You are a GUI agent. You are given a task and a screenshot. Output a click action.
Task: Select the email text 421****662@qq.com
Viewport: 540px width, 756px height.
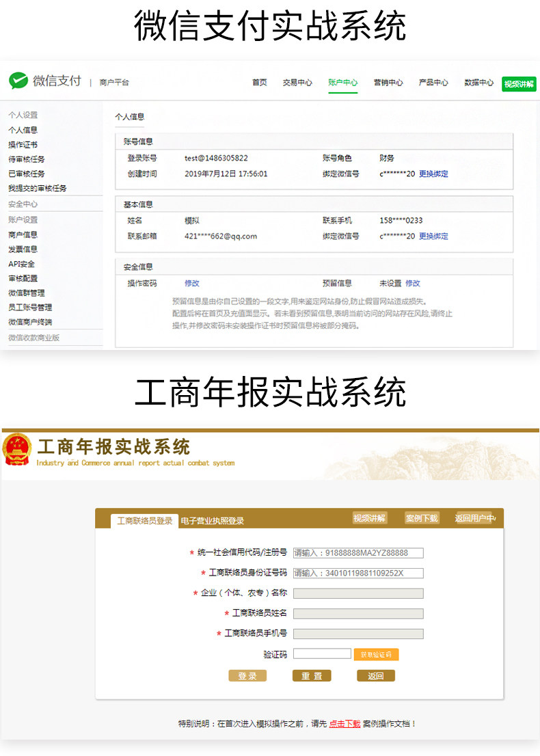click(221, 236)
